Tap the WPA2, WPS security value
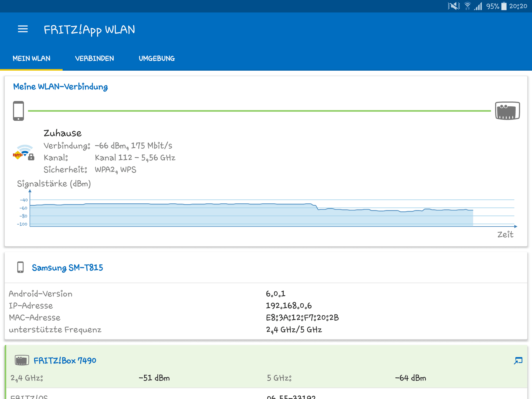 click(115, 170)
